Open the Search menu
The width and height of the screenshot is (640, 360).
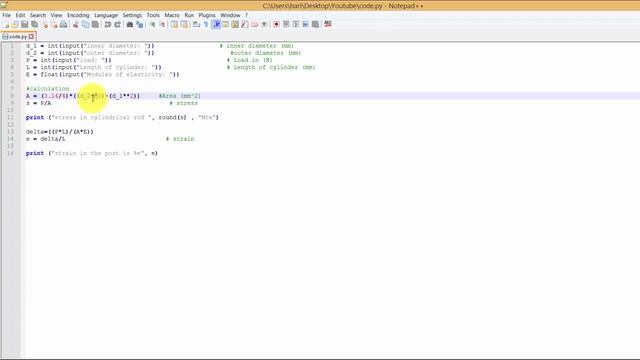click(x=38, y=15)
